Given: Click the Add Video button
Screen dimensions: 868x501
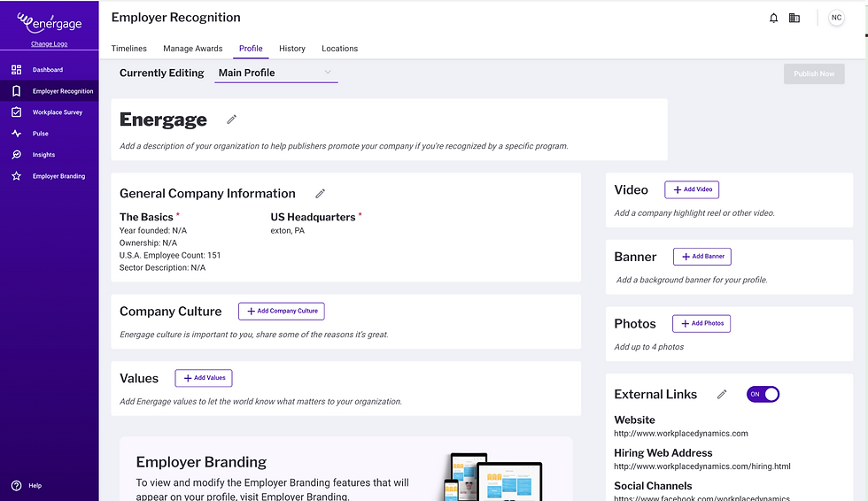Looking at the screenshot, I should (x=692, y=189).
